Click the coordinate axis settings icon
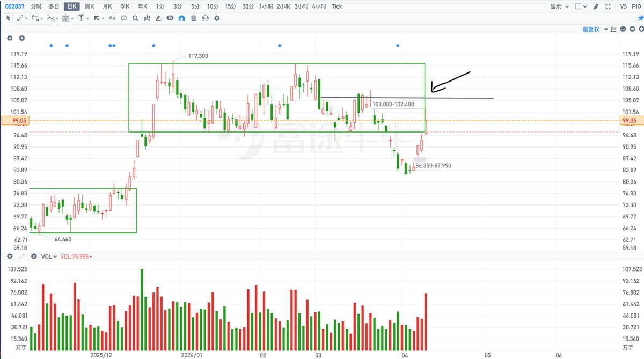The image size is (644, 359). pyautogui.click(x=613, y=29)
